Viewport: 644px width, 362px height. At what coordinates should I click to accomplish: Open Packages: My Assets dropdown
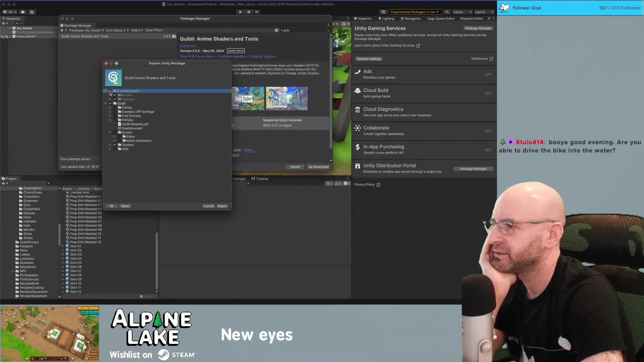pos(86,30)
